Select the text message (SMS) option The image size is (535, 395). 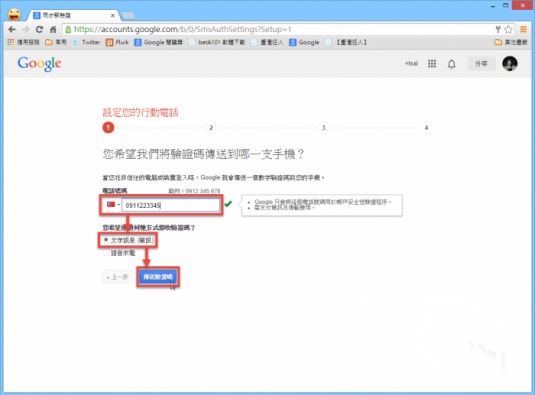(x=129, y=240)
